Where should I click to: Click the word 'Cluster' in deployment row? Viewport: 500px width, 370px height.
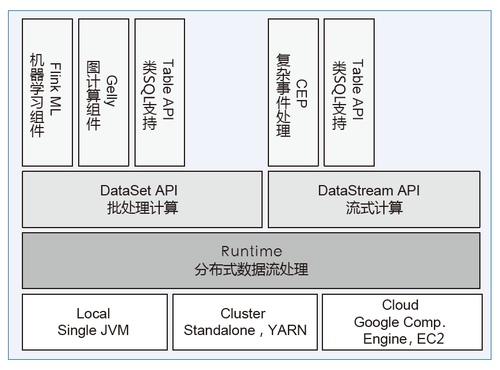point(243,313)
